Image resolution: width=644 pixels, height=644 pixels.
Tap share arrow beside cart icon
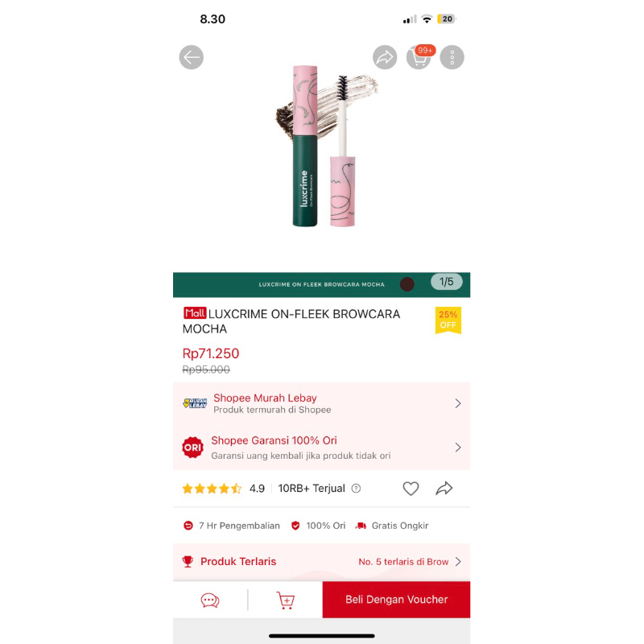385,57
